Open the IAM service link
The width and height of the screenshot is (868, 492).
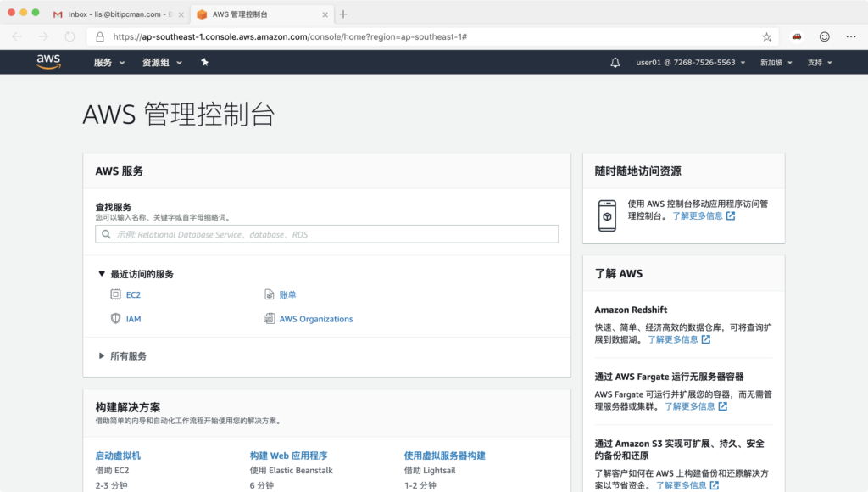pyautogui.click(x=133, y=319)
